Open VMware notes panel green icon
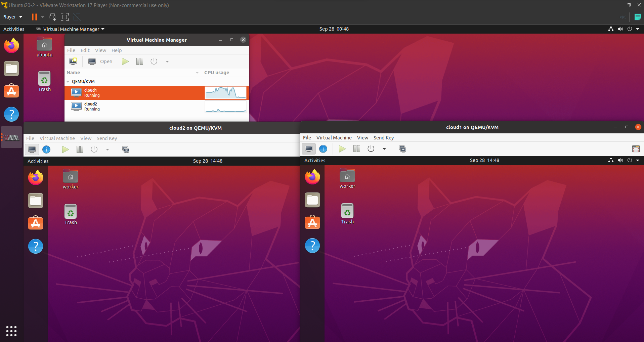 [x=637, y=17]
